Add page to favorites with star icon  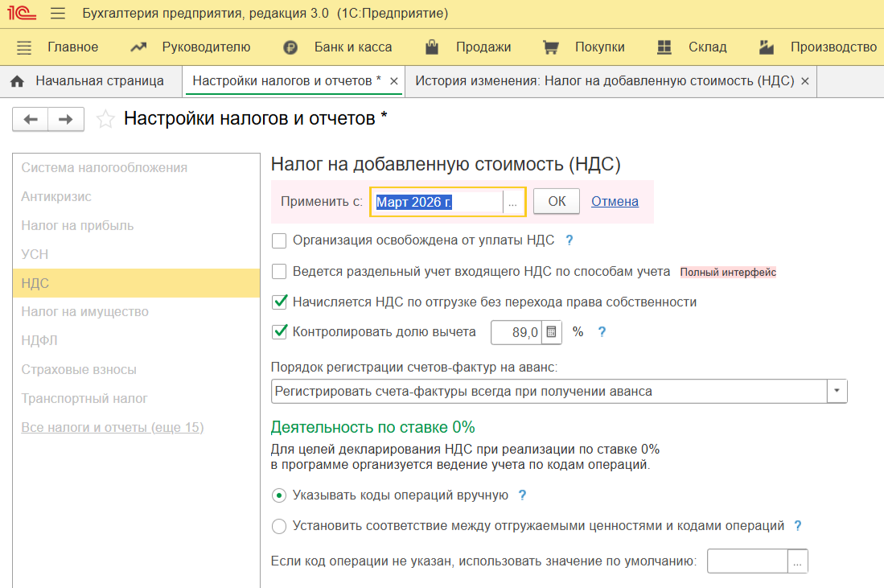tap(105, 120)
